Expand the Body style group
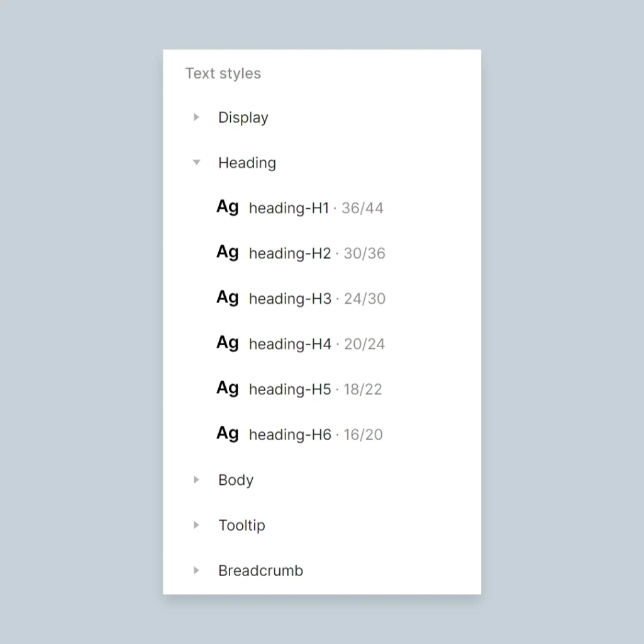644x644 pixels. [196, 480]
